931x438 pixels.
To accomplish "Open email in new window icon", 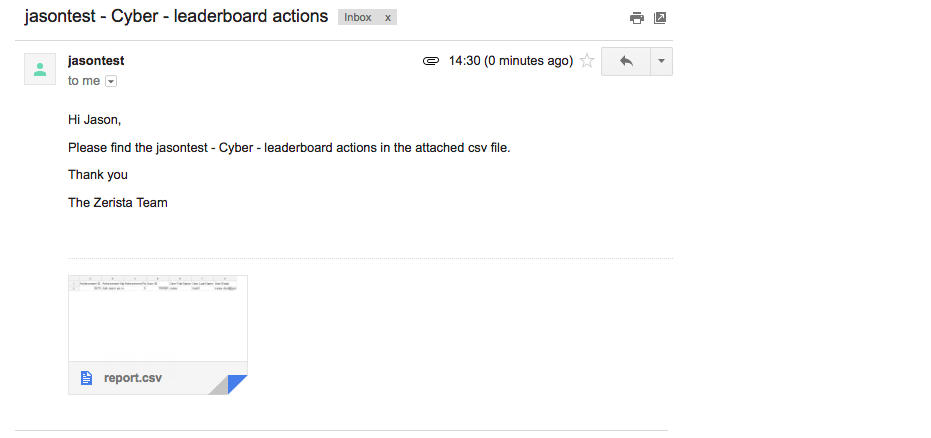I will 660,18.
